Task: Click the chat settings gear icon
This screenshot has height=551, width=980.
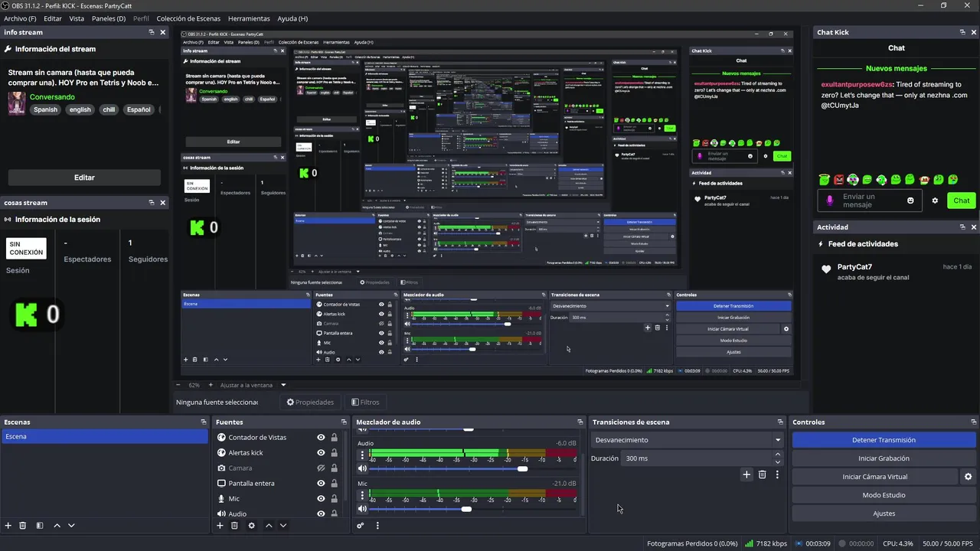Action: pos(935,201)
